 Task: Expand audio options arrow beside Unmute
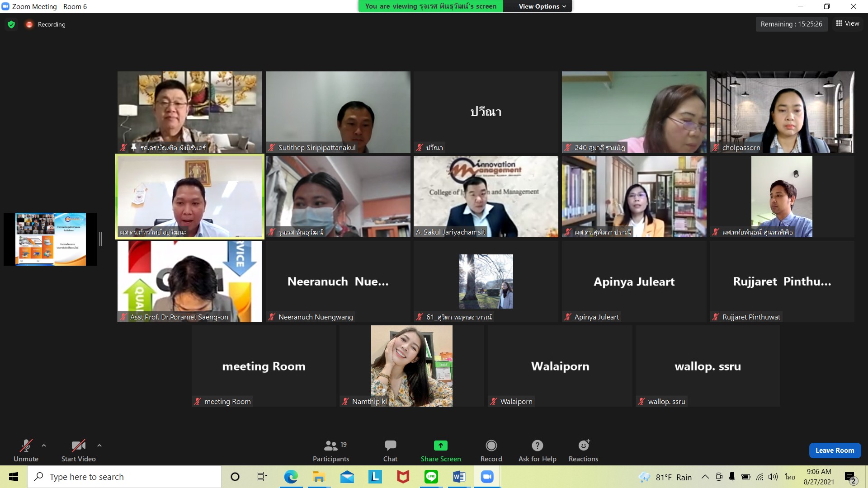pos(44,446)
